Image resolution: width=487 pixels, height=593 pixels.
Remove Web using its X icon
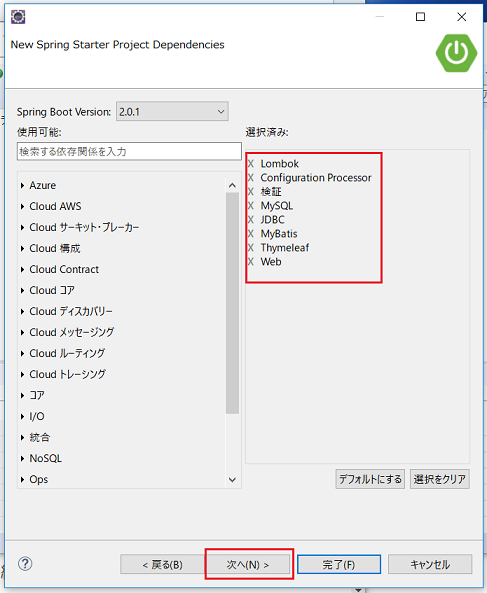pyautogui.click(x=251, y=262)
